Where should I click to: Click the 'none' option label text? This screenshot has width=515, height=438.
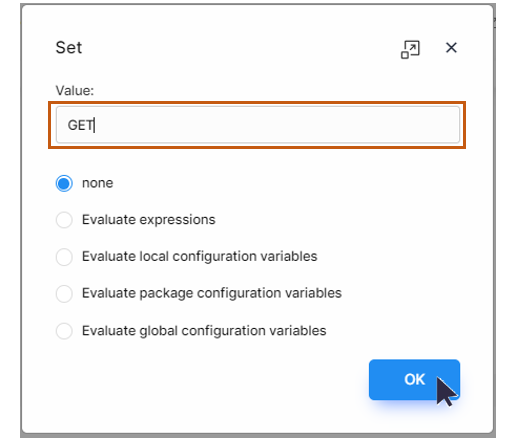98,183
